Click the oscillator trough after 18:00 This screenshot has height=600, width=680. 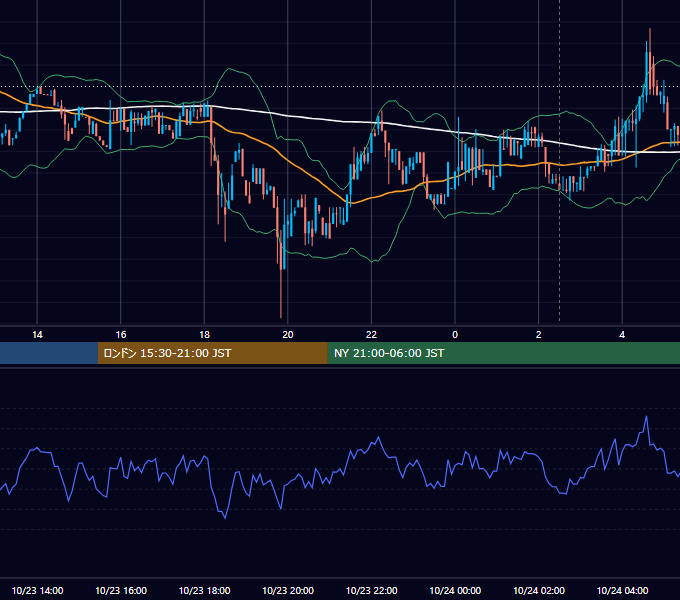225,517
